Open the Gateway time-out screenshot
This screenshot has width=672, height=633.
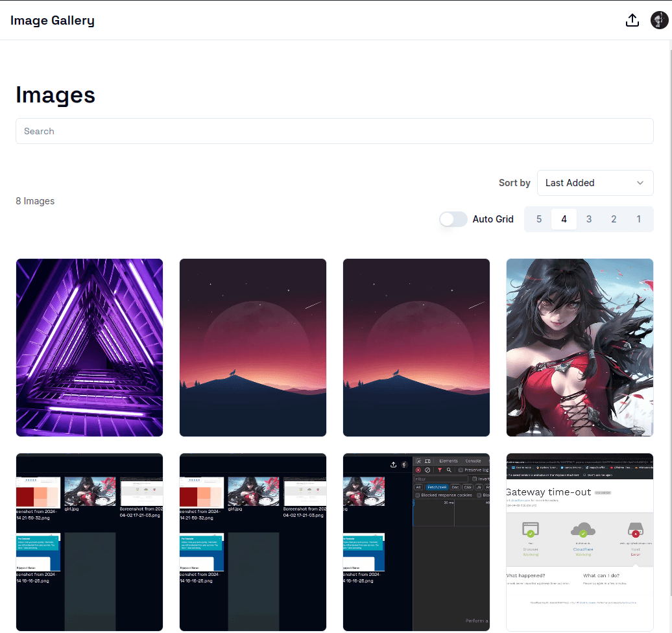[x=580, y=542]
